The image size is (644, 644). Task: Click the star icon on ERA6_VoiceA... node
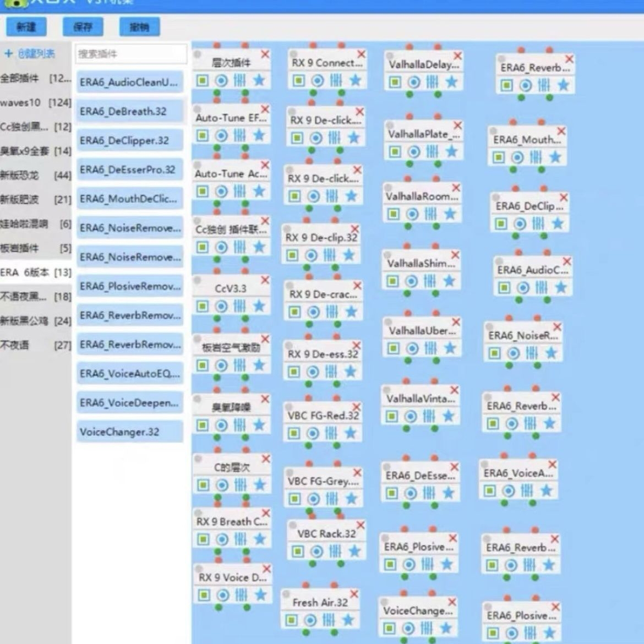[x=546, y=490]
